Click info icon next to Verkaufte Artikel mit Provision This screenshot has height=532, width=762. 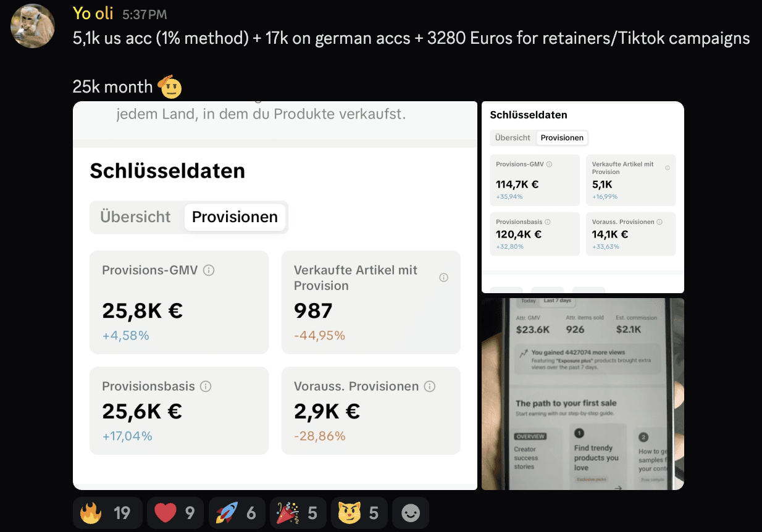tap(443, 278)
